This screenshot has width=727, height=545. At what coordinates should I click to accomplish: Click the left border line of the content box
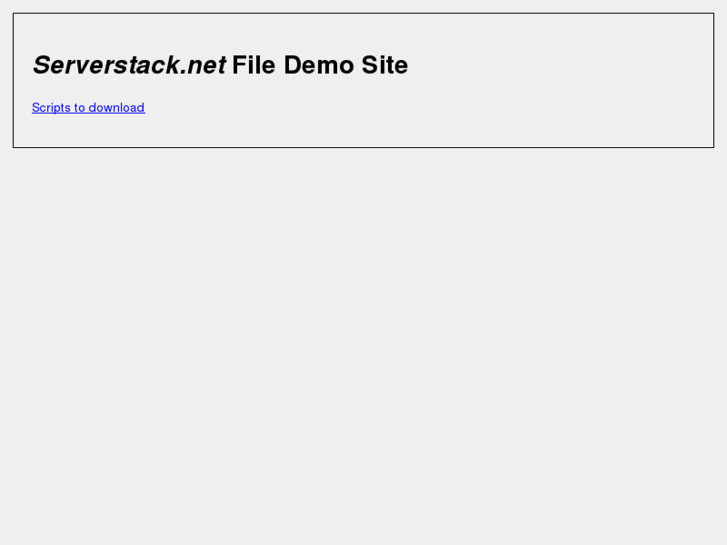[13, 80]
